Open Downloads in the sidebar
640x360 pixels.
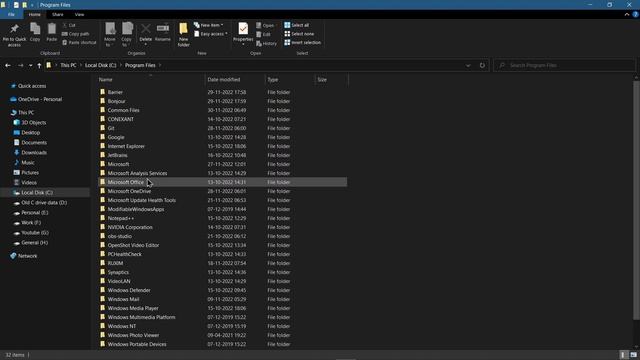pyautogui.click(x=33, y=153)
